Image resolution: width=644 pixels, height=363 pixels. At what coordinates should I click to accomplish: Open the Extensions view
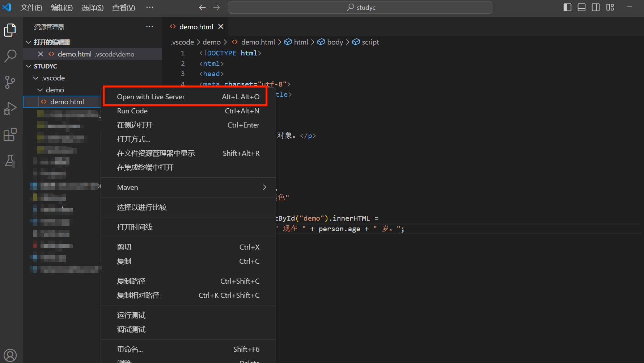[10, 134]
